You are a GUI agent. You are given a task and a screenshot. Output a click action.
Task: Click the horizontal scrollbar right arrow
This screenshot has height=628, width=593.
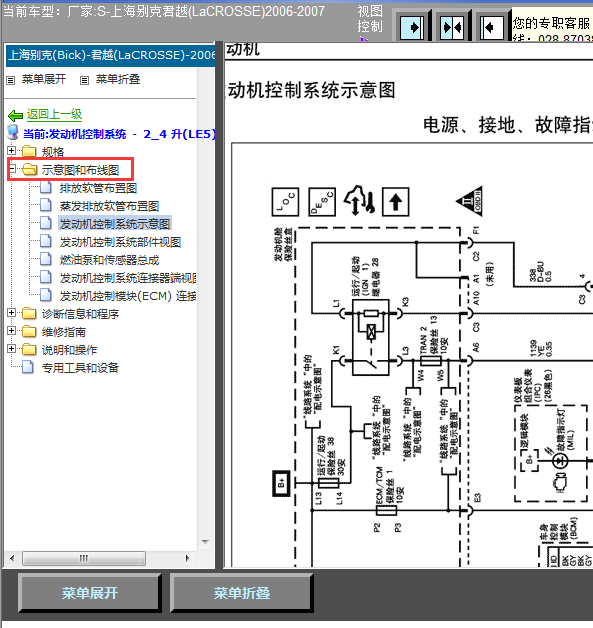[187, 558]
